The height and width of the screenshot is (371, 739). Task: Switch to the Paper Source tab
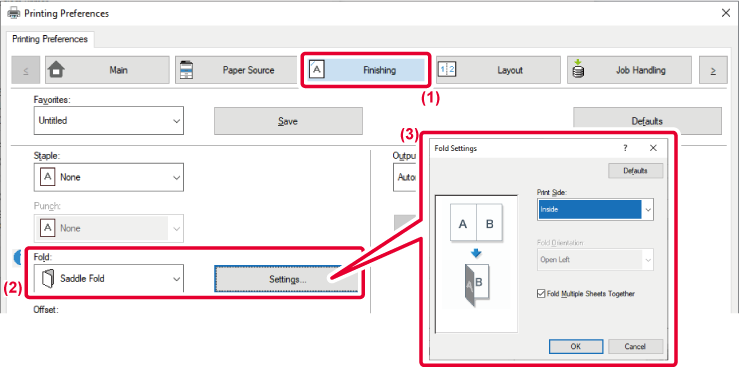coord(237,70)
